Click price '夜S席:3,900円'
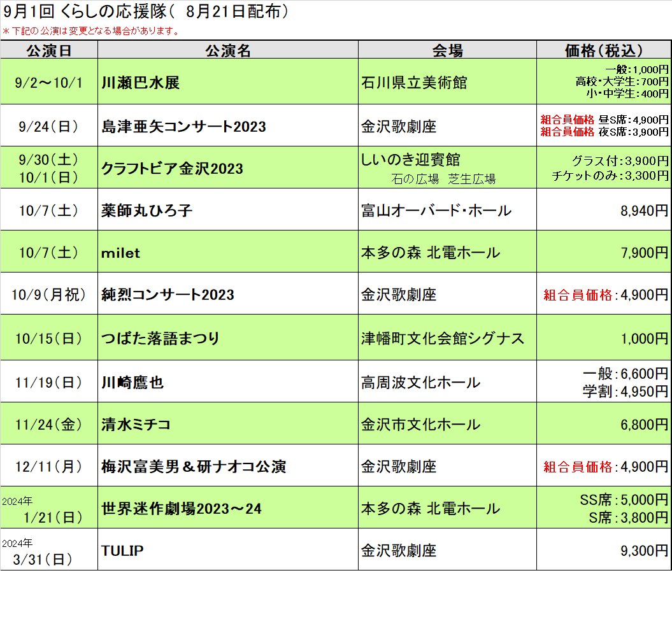 click(633, 132)
